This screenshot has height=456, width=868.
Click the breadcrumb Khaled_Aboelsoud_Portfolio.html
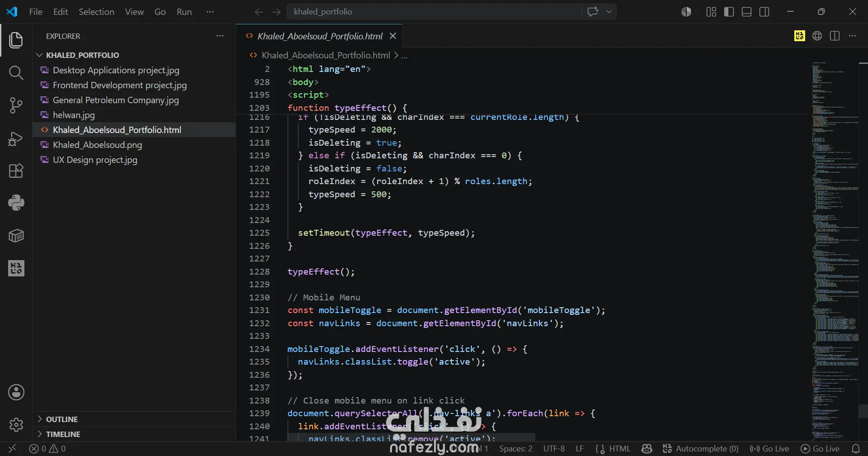coord(325,55)
